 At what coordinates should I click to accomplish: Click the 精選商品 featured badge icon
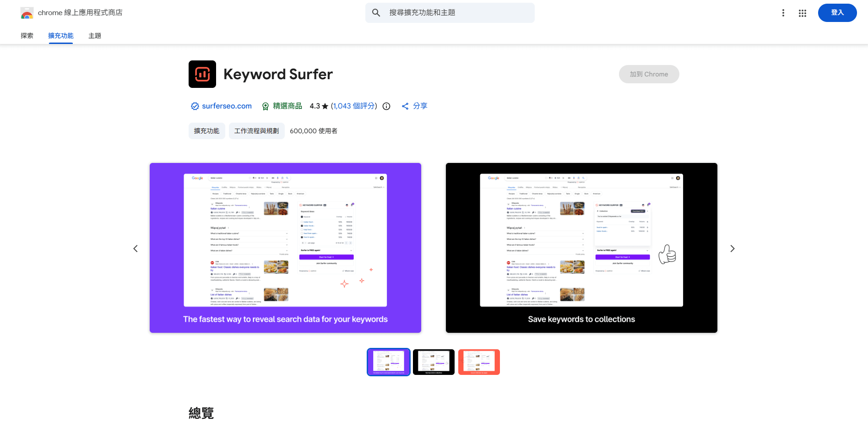click(266, 106)
